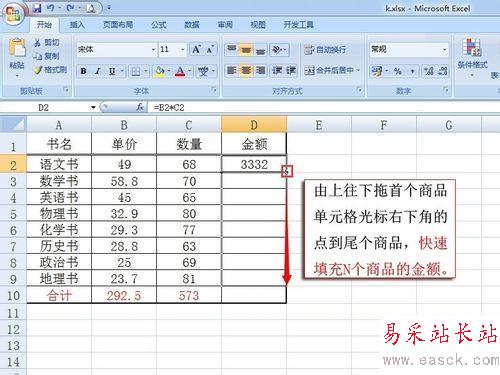The width and height of the screenshot is (500, 375).
Task: Toggle bold formatting
Action: (84, 71)
